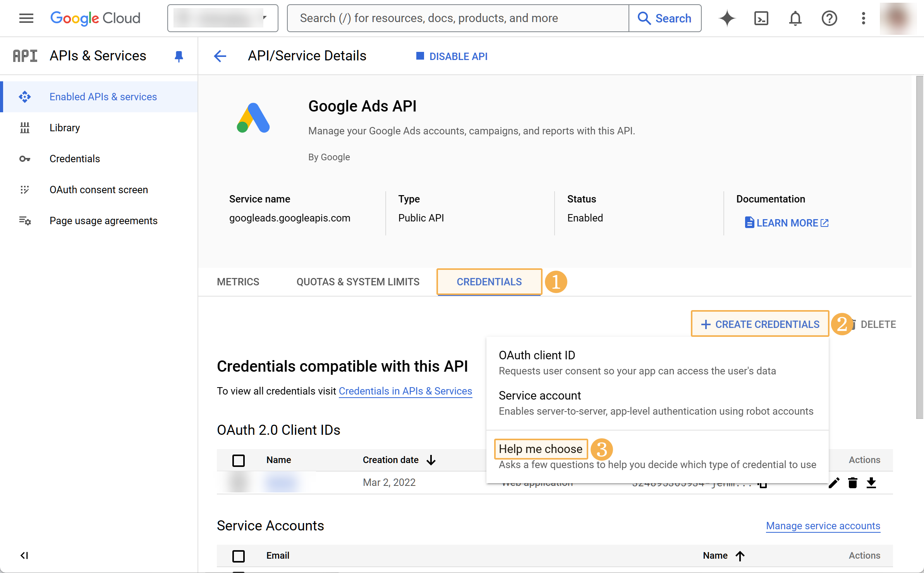Check the Service Accounts Email header checkbox
This screenshot has height=573, width=924.
239,556
